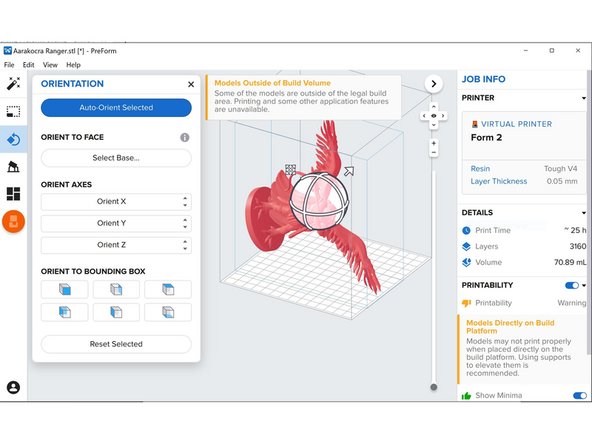Select the Orientation tool in sidebar
This screenshot has width=592, height=444.
pos(14,139)
